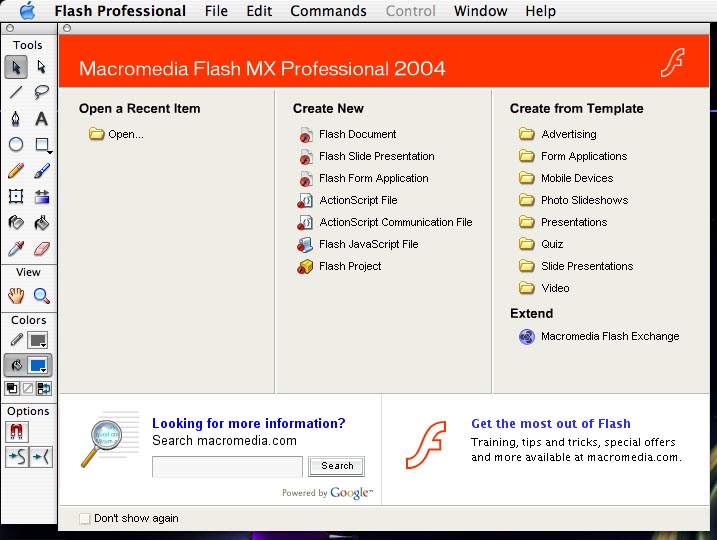Open the Window menu
Viewport: 717px width, 540px height.
pos(481,11)
